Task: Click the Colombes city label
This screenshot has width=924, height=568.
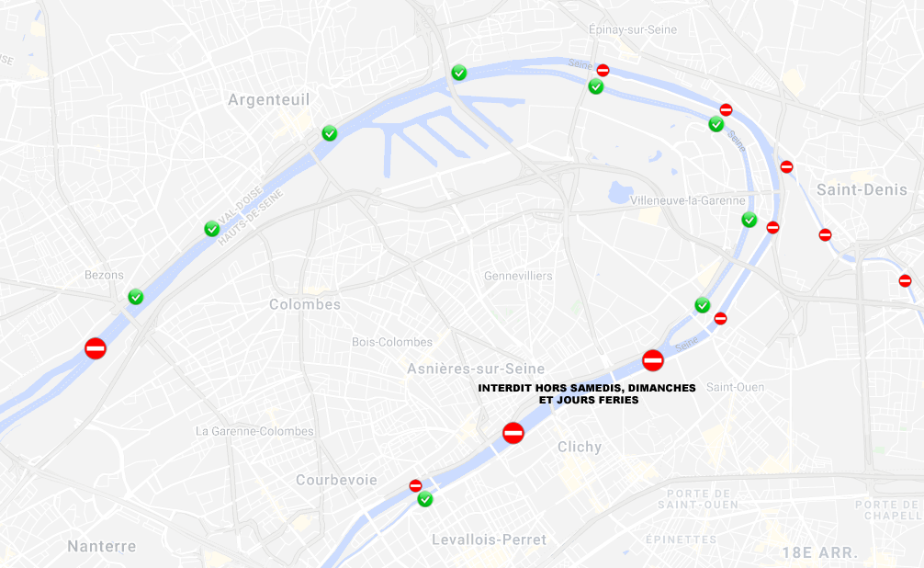Action: tap(305, 304)
